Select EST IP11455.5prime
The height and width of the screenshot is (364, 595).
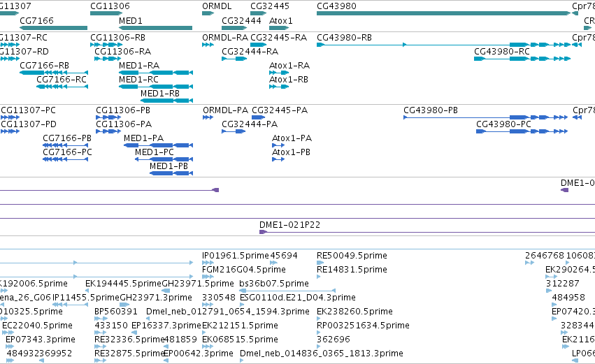click(86, 298)
